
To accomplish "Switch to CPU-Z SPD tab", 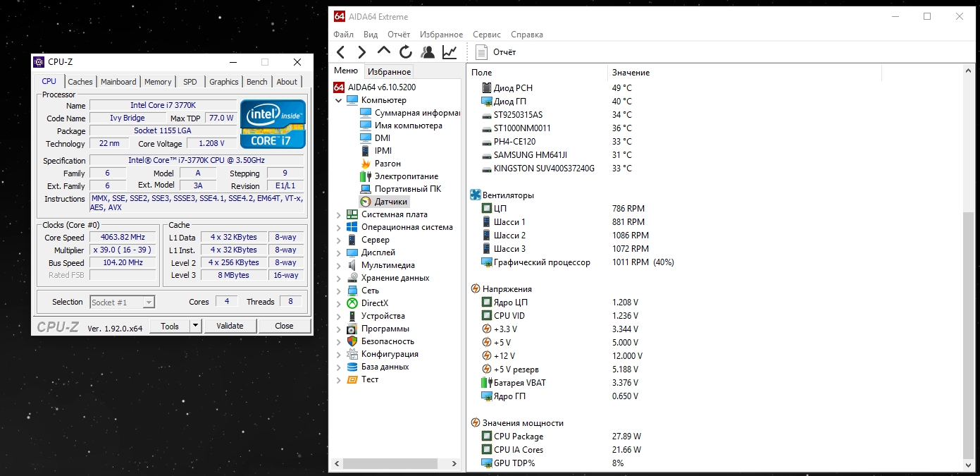I will point(190,82).
